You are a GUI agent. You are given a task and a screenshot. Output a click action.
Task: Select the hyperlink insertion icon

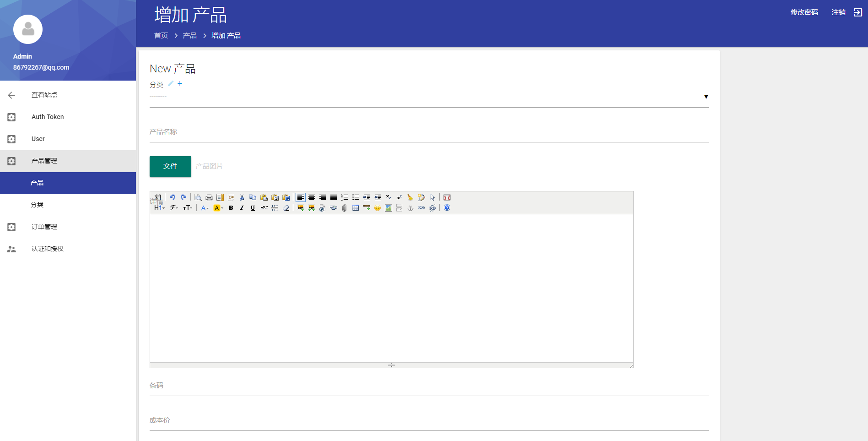click(x=421, y=207)
